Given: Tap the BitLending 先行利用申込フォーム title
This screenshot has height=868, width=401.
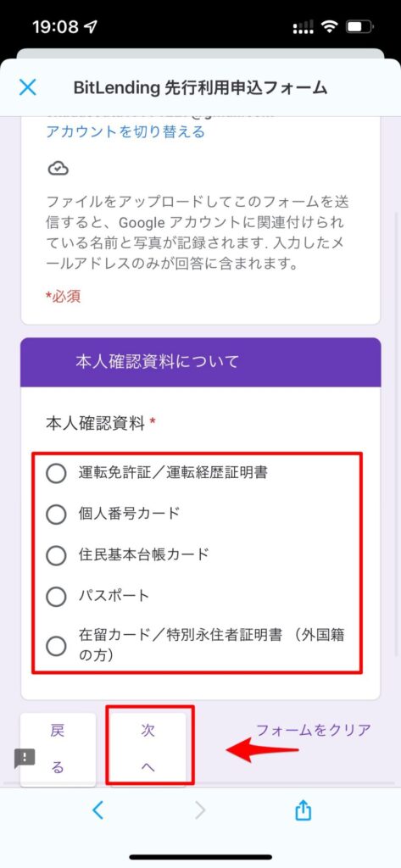Looking at the screenshot, I should coord(200,88).
